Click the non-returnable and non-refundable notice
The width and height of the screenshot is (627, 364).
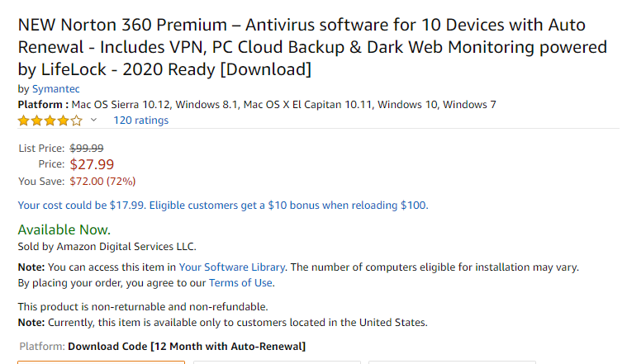coord(142,306)
